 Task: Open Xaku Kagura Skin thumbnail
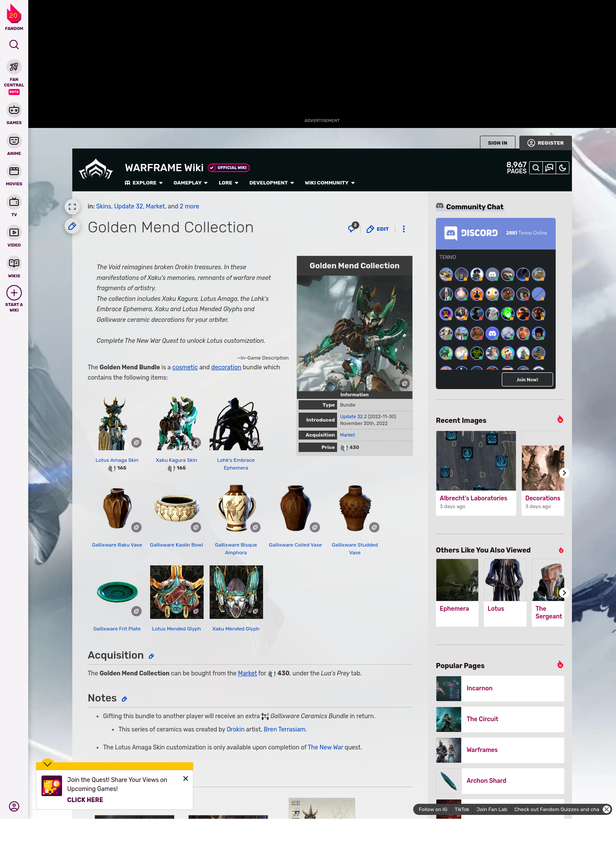177,423
